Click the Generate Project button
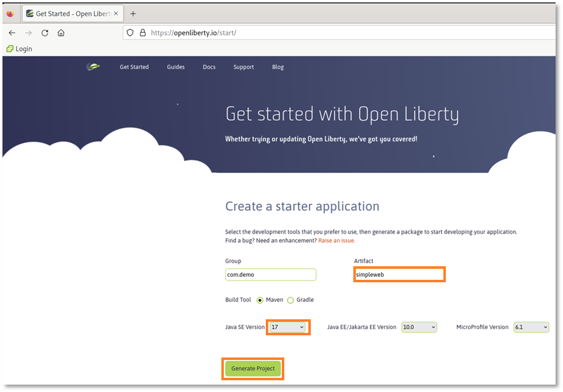Screen dimensions: 563x392 point(252,368)
